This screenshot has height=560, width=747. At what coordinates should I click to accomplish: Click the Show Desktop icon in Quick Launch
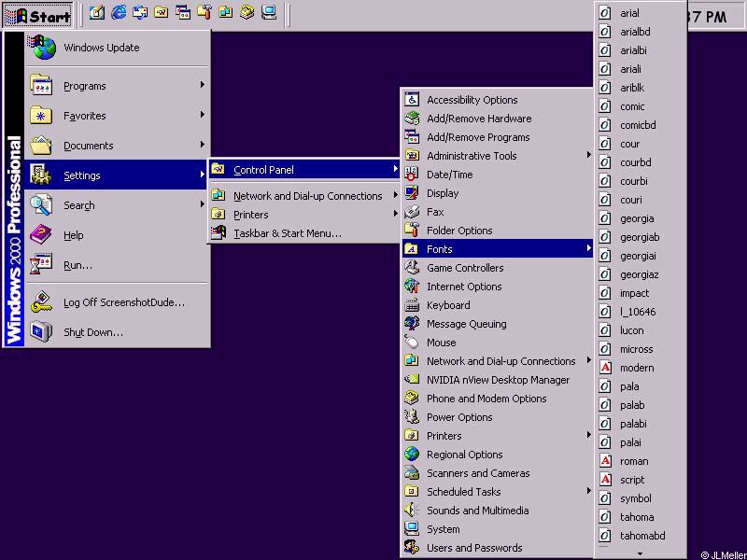(x=97, y=12)
